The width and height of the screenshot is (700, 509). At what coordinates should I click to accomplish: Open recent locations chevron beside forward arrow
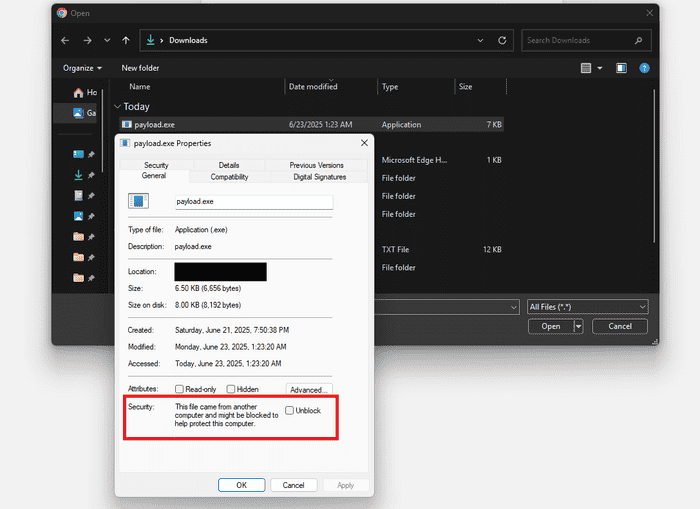click(x=107, y=40)
